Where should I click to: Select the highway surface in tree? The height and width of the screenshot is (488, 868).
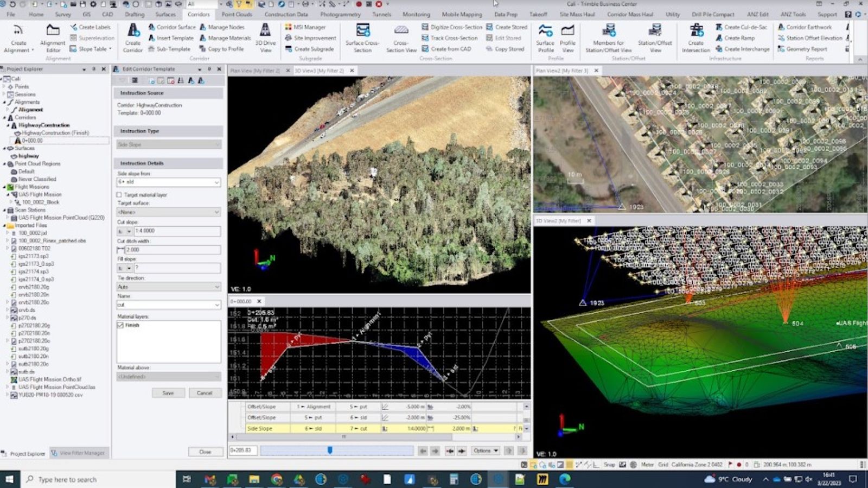point(28,156)
